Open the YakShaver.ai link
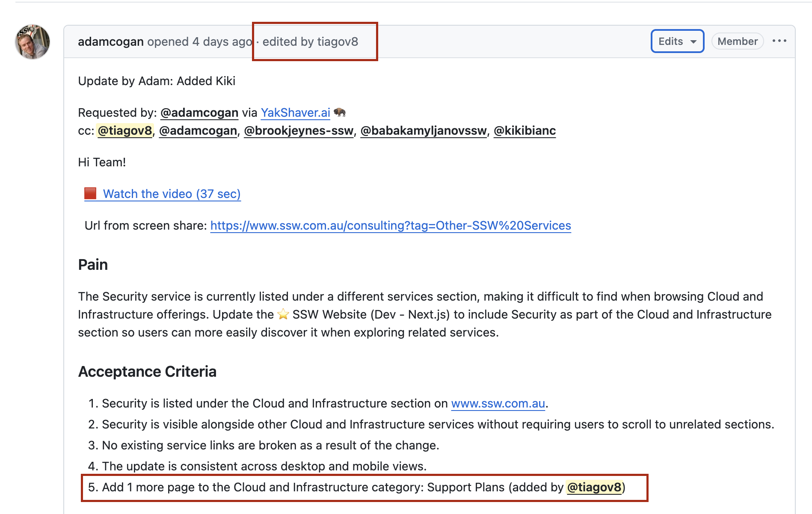The width and height of the screenshot is (812, 514). click(x=295, y=113)
